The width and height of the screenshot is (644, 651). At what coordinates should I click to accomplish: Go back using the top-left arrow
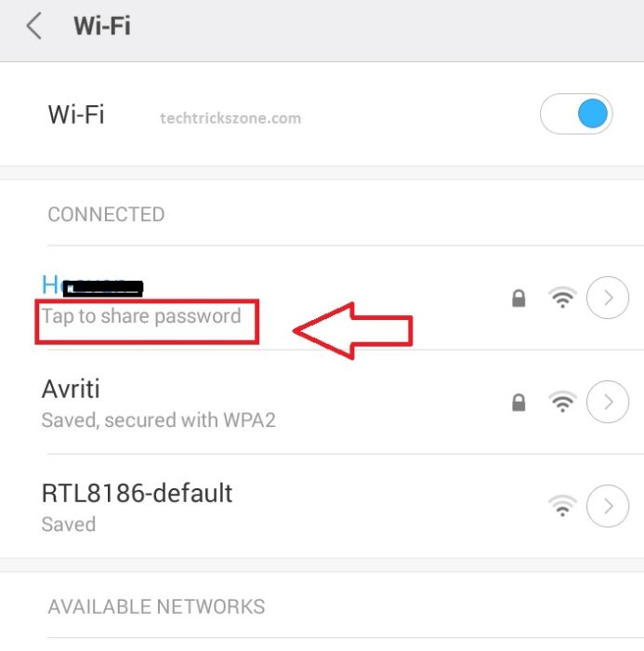34,26
